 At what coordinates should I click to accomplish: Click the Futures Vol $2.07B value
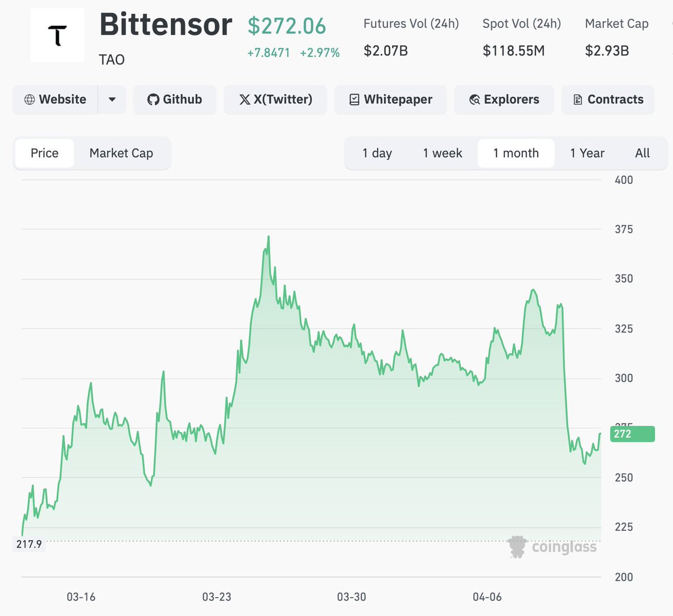click(386, 51)
